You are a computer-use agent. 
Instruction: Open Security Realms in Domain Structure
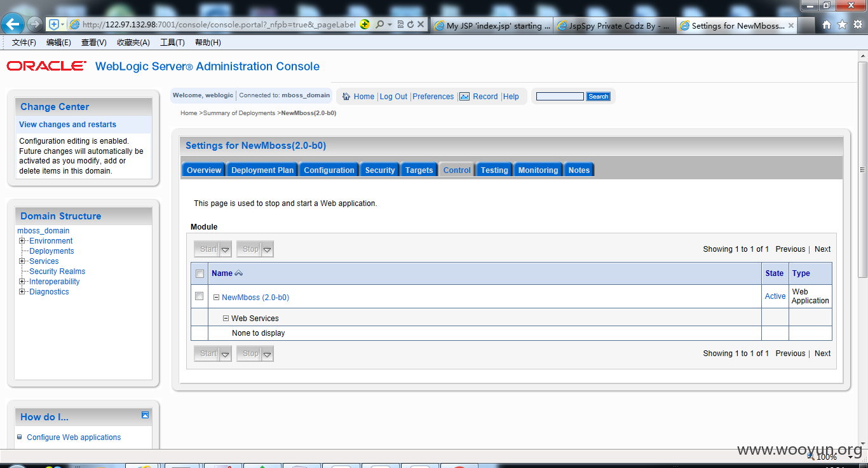pyautogui.click(x=57, y=272)
